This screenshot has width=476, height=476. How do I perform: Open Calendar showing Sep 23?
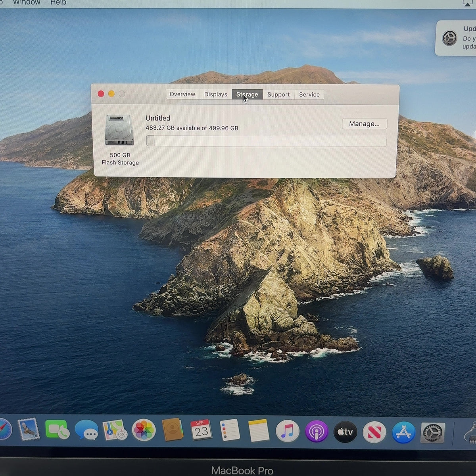pyautogui.click(x=201, y=430)
